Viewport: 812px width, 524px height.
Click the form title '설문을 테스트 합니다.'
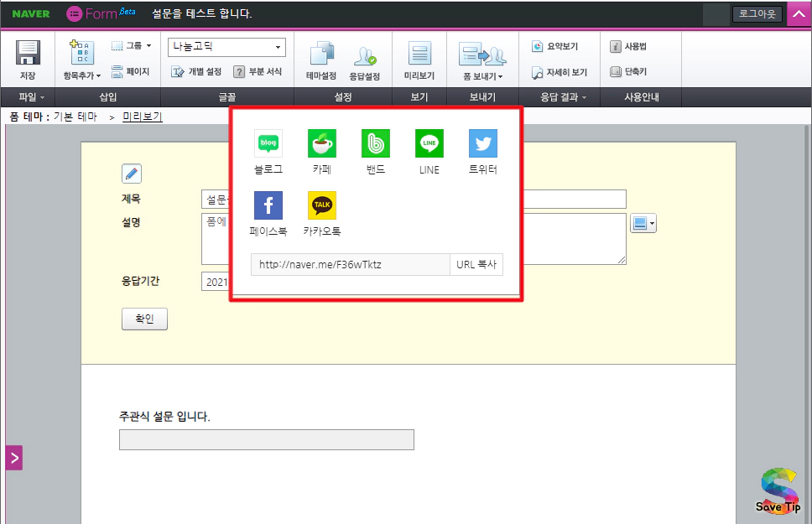201,14
